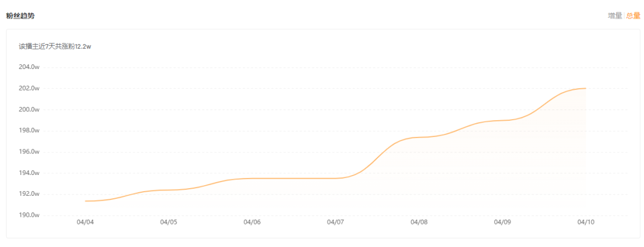Click the 04/10 x-axis date label
This screenshot has height=247, width=644.
pos(586,223)
